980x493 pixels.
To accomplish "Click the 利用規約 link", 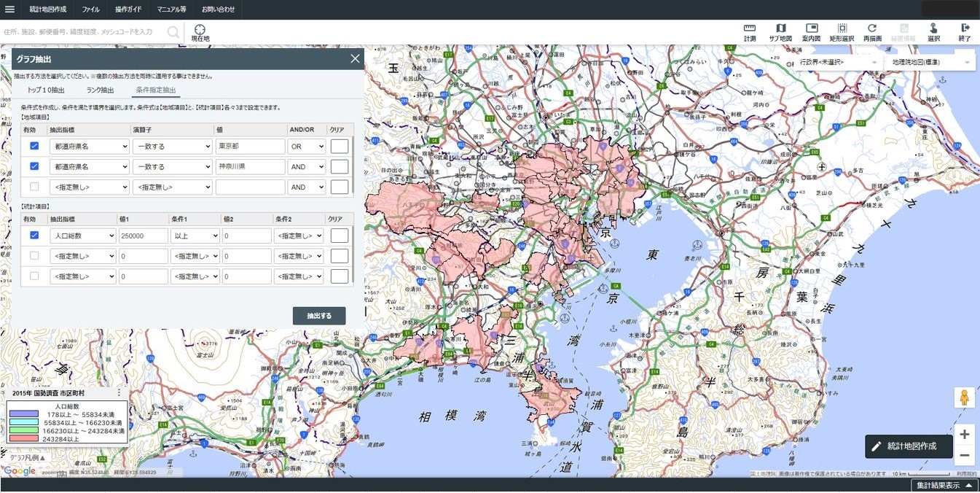I will pos(965,474).
